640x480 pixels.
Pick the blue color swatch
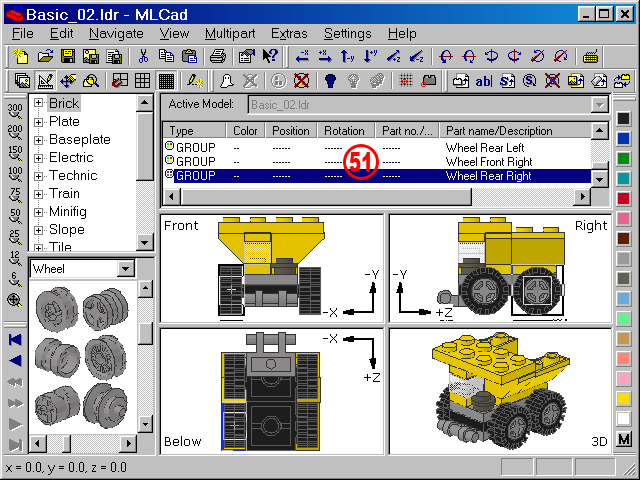[623, 138]
